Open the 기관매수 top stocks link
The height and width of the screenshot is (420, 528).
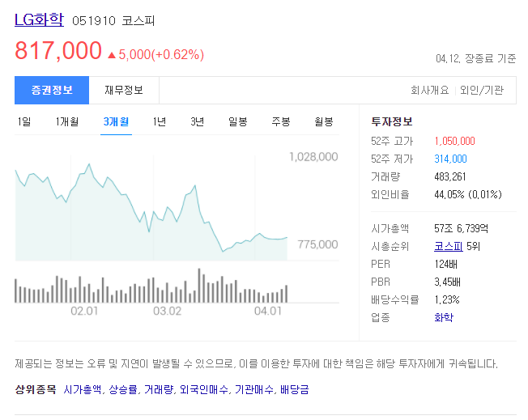pyautogui.click(x=254, y=389)
